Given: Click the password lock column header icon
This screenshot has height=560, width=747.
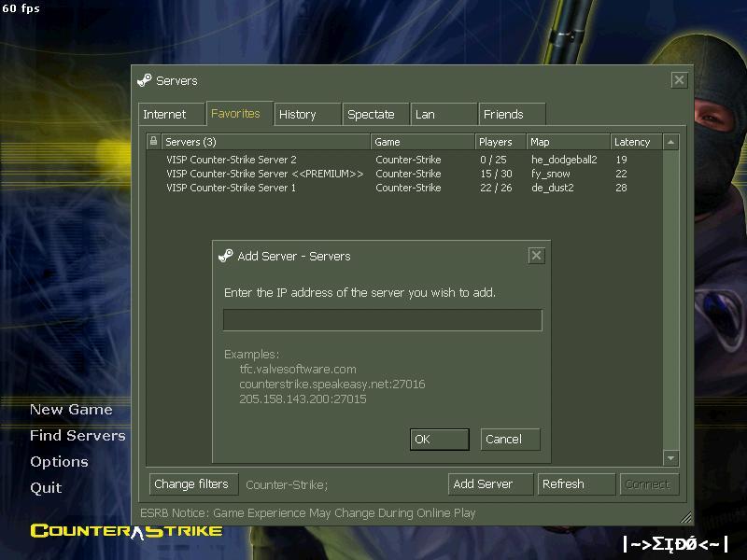Looking at the screenshot, I should 153,141.
